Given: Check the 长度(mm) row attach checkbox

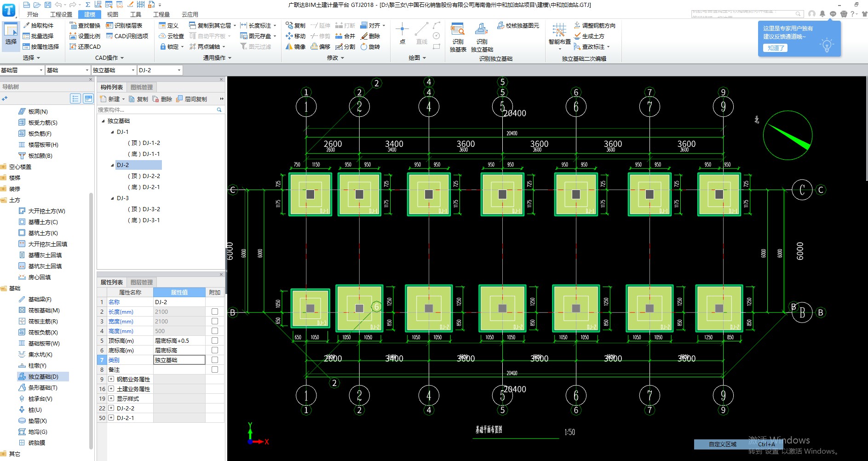Looking at the screenshot, I should tap(215, 311).
